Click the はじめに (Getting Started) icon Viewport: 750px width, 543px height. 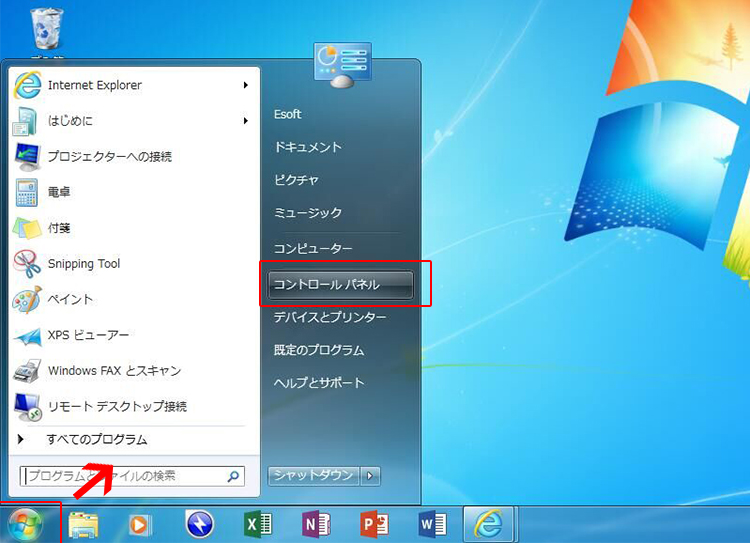click(x=25, y=121)
